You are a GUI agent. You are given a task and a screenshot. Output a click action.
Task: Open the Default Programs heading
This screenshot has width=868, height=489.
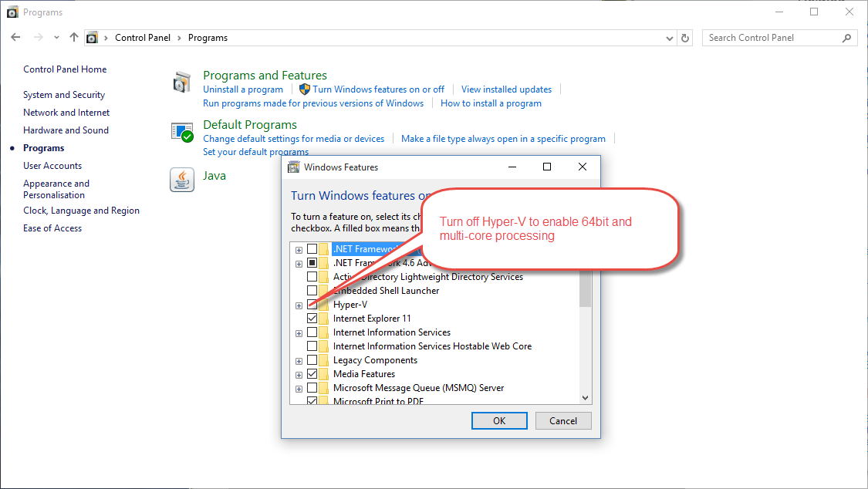[x=250, y=124]
